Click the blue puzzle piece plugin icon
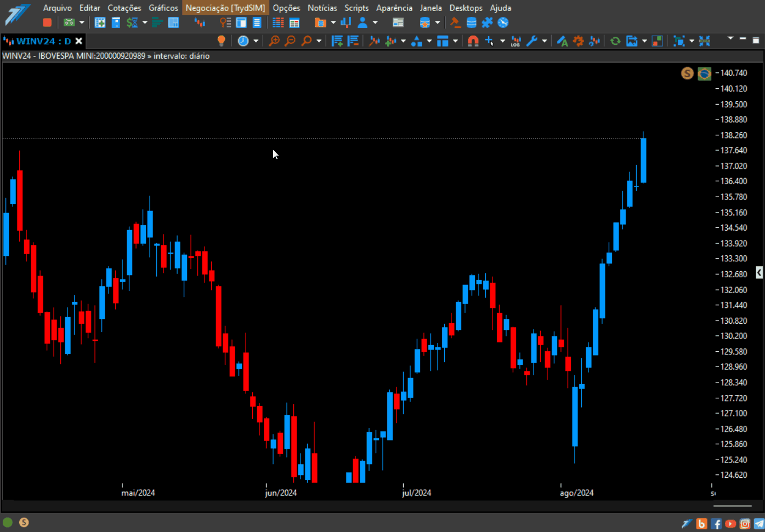The image size is (765, 532). tap(487, 22)
